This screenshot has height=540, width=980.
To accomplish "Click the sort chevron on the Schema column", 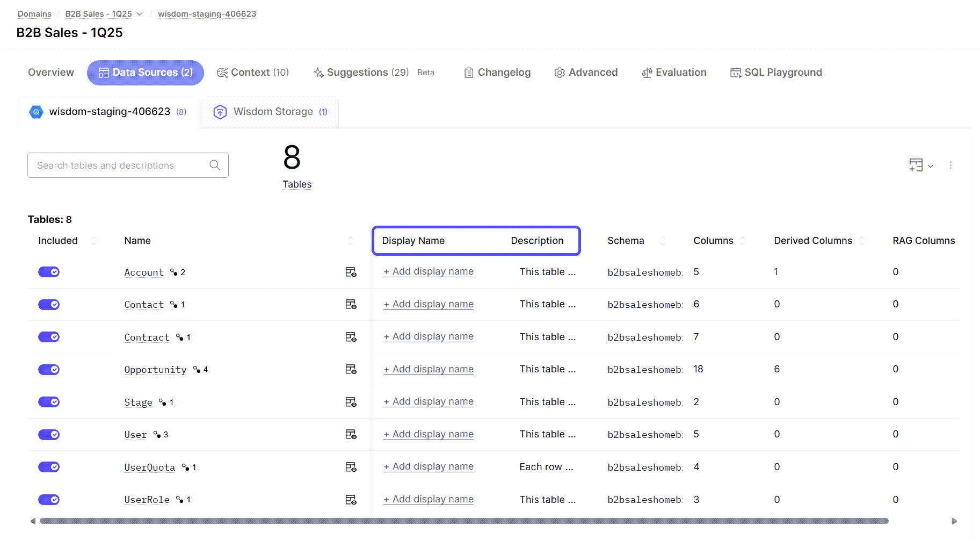I will pos(663,240).
